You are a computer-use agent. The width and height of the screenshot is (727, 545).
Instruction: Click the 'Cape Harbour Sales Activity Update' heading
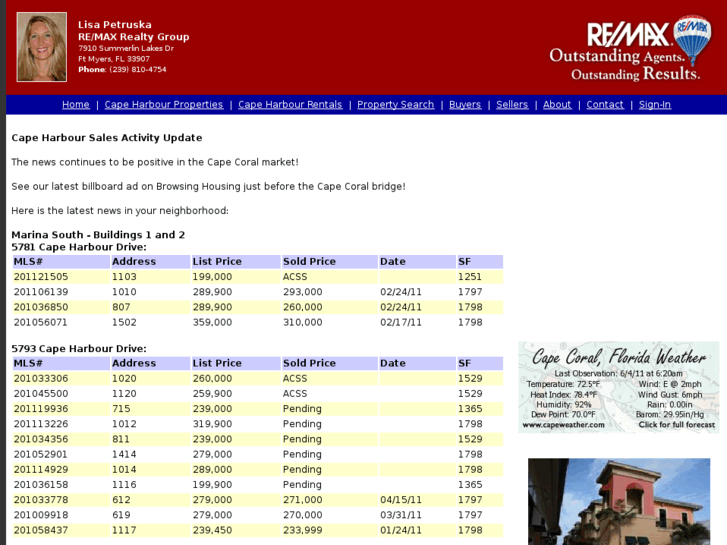point(107,138)
